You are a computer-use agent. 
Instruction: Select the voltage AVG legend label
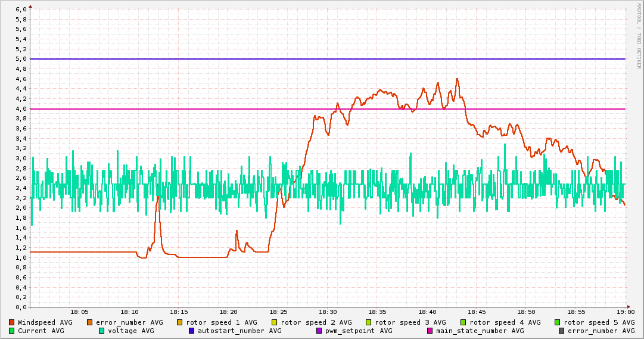point(131,331)
